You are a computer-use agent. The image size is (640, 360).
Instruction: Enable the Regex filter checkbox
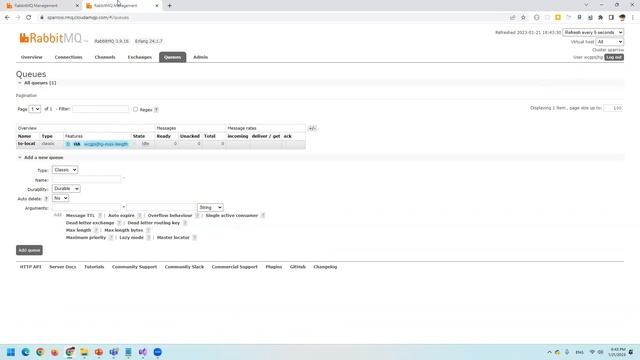tap(136, 109)
